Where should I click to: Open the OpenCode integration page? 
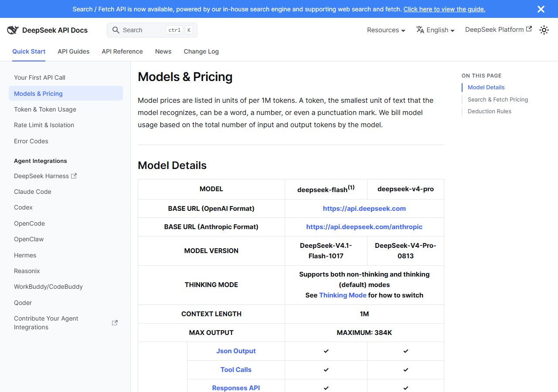click(x=66, y=223)
